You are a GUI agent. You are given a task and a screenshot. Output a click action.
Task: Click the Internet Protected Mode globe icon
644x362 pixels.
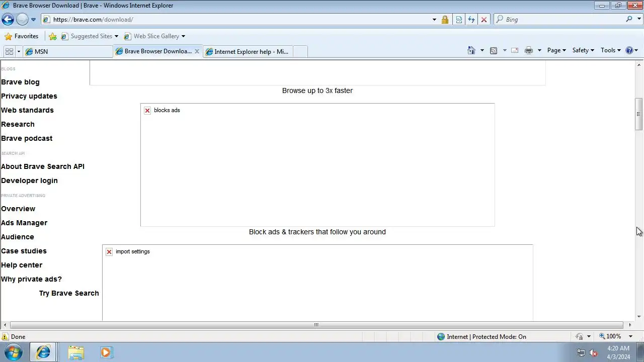[441, 337]
